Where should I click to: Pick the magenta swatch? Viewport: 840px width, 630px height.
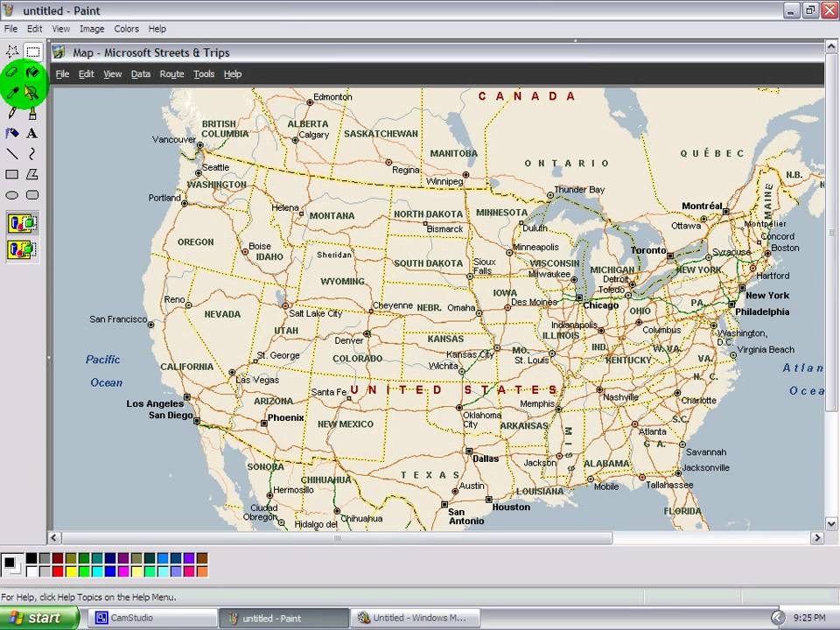pyautogui.click(x=123, y=571)
